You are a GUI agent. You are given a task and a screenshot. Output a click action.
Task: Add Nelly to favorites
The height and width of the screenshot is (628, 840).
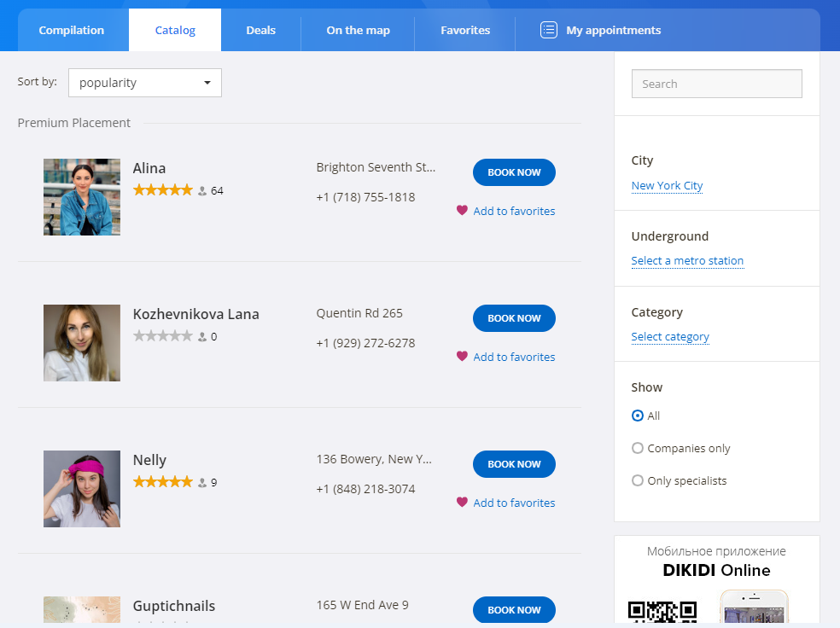tap(514, 503)
